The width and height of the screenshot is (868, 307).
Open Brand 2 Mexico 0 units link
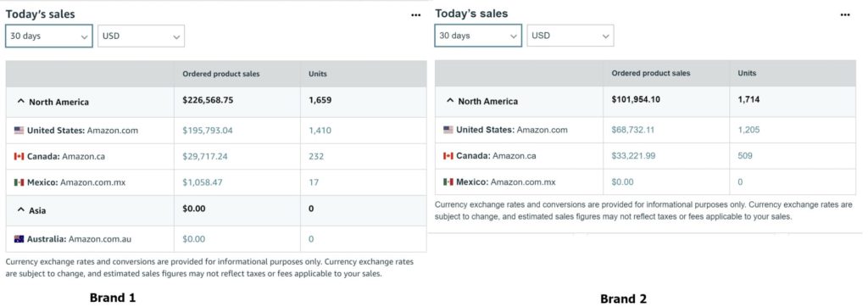(740, 181)
